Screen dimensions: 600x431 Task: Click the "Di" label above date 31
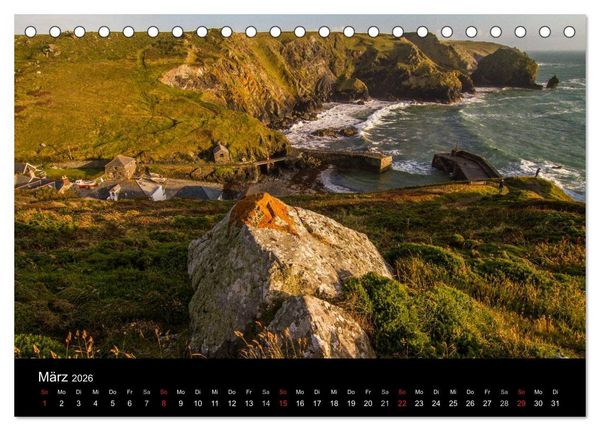(x=555, y=392)
